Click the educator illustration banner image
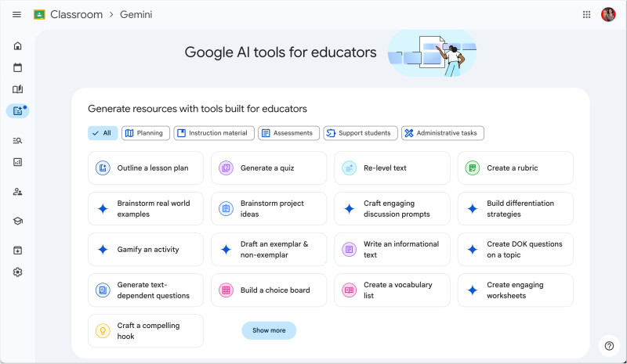627x364 pixels. pyautogui.click(x=433, y=53)
